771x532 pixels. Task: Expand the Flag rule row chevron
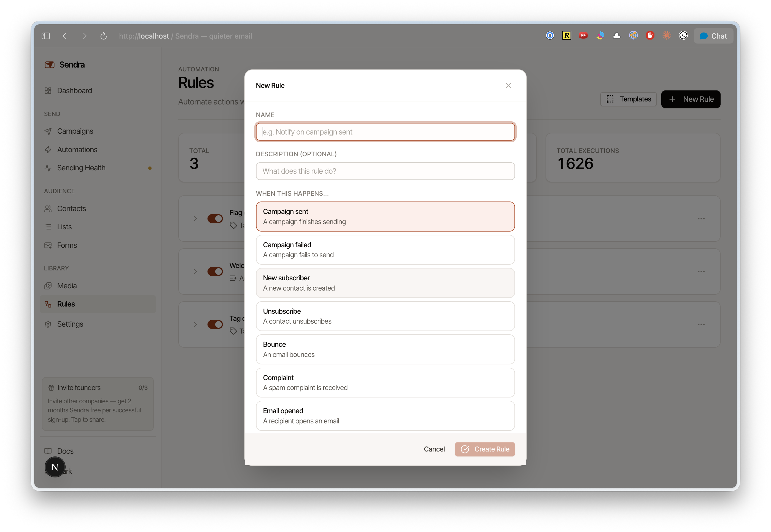point(195,219)
